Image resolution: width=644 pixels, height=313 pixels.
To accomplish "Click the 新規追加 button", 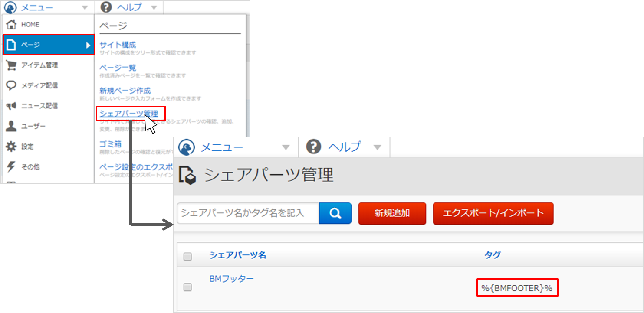I will pyautogui.click(x=392, y=213).
